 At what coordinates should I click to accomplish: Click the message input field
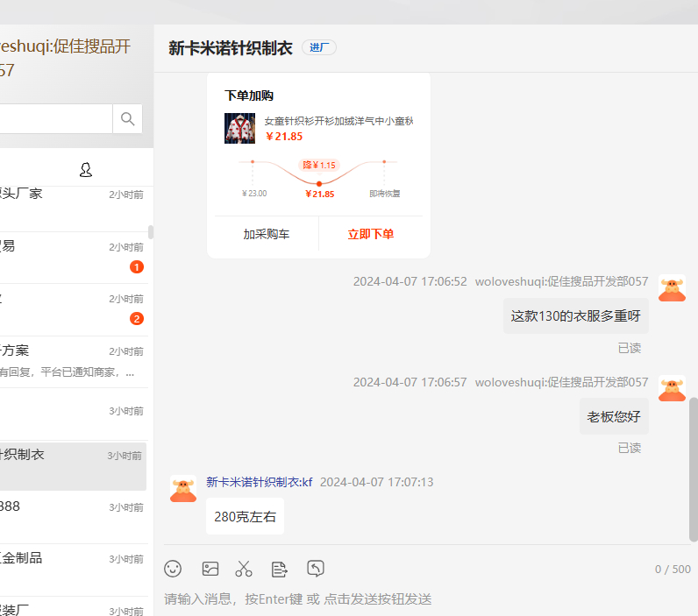(421, 598)
